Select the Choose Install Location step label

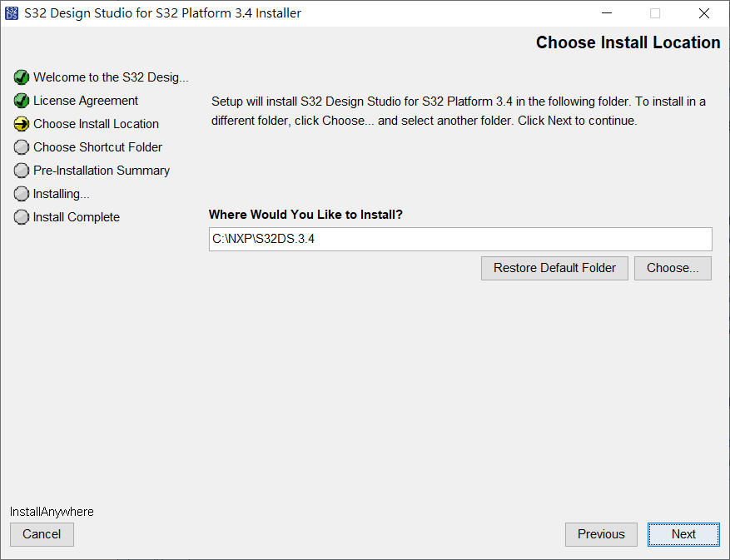tap(96, 124)
